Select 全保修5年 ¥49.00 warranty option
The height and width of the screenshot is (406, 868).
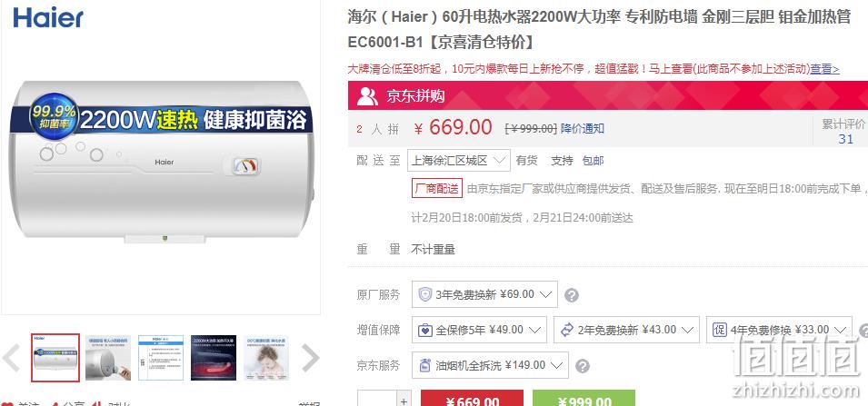tap(479, 330)
